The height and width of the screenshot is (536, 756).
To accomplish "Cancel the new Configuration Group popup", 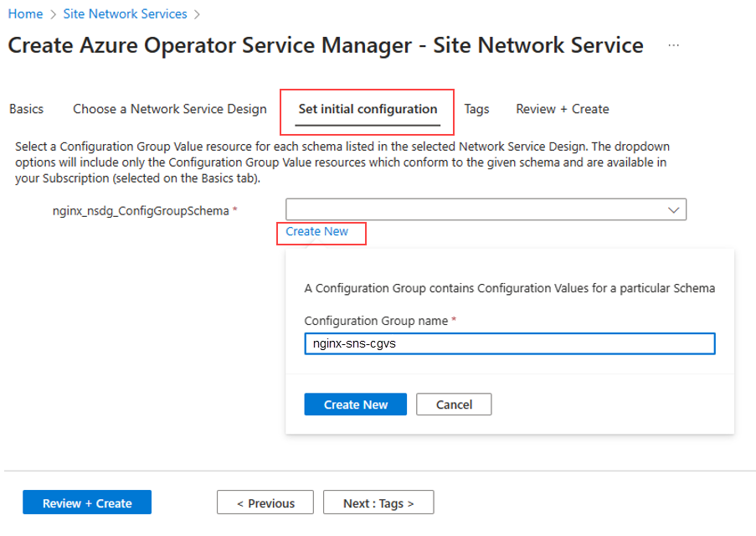I will (x=454, y=405).
